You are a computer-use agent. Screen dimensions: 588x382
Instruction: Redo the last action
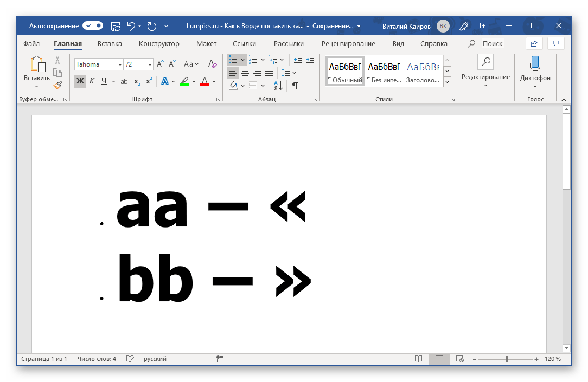(x=151, y=26)
